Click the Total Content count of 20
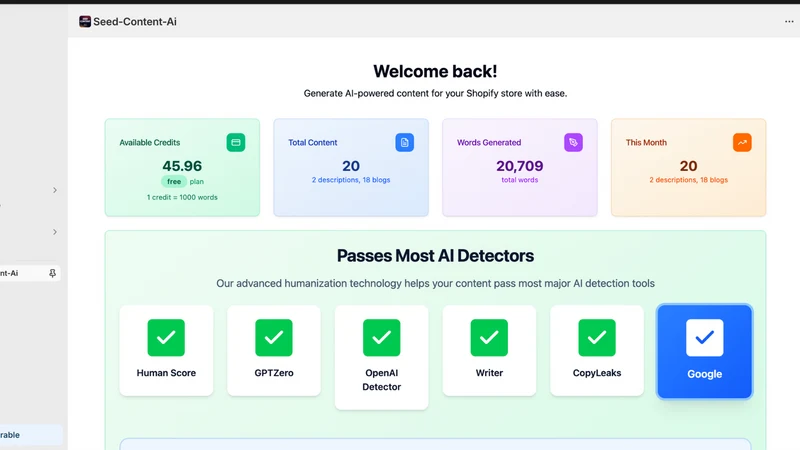This screenshot has height=450, width=800. click(x=351, y=166)
